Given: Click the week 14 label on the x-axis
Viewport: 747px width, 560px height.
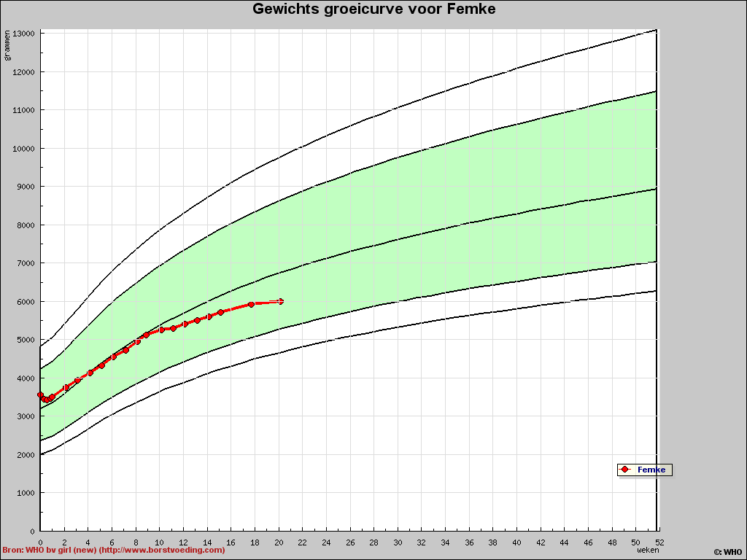Looking at the screenshot, I should coord(207,542).
